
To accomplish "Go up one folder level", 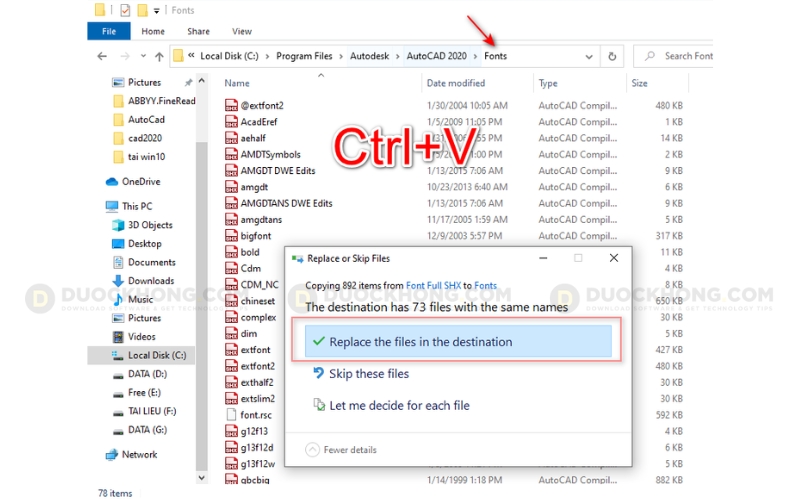I will click(159, 56).
